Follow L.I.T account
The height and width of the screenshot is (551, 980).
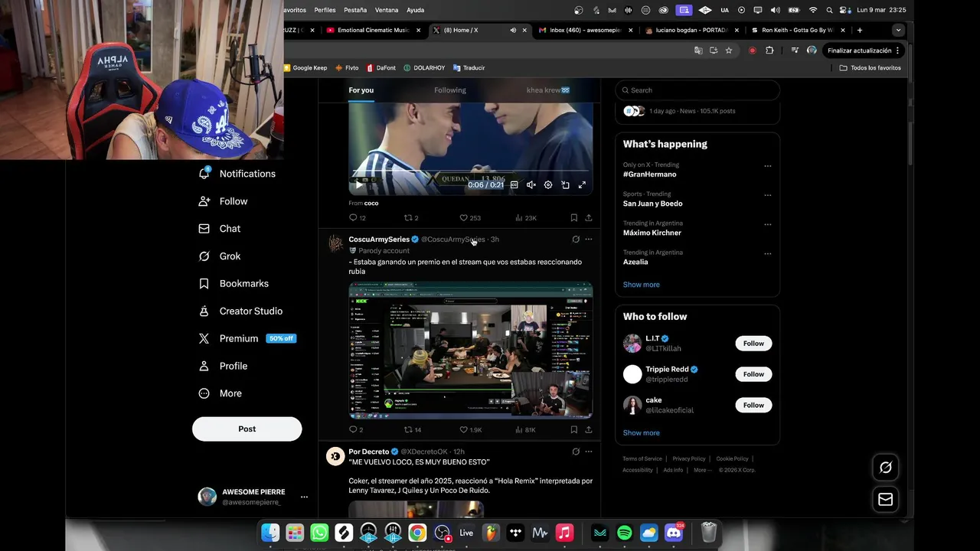753,344
